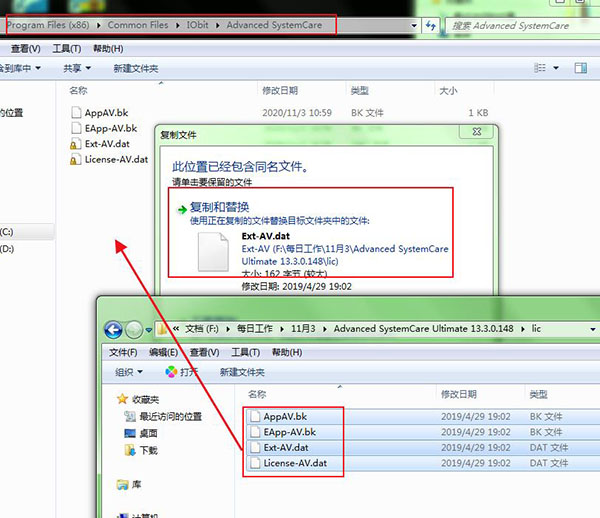Select the (C:) drive in navigation pane

tap(7, 232)
